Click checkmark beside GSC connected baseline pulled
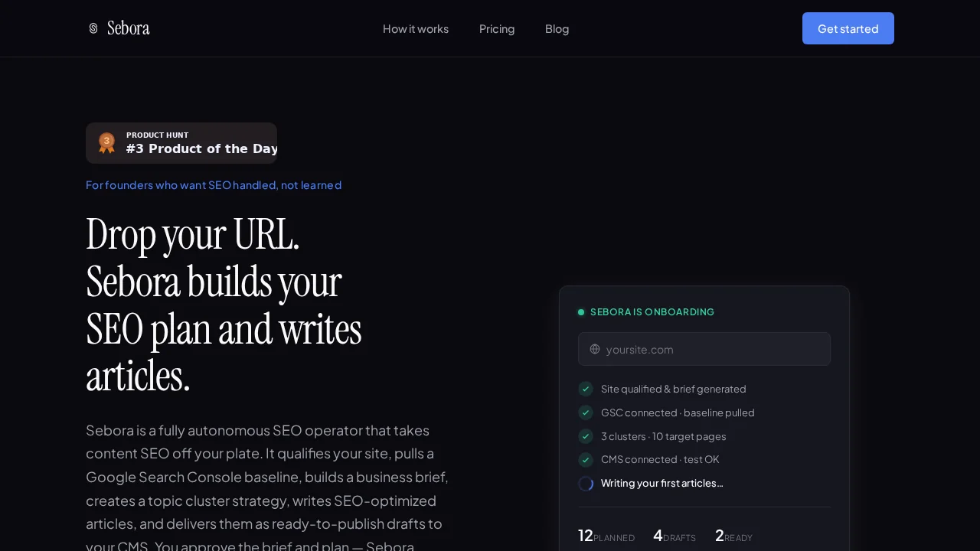 [x=586, y=412]
